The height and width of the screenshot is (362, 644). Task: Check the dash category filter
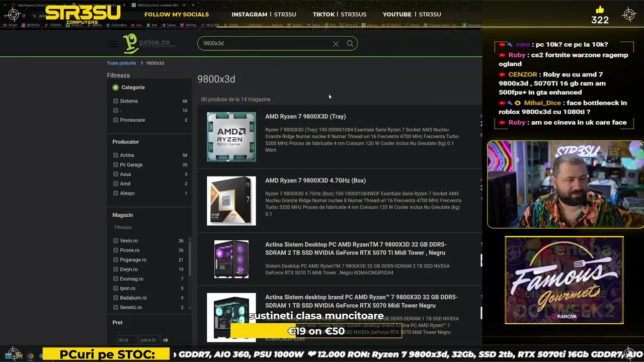click(116, 111)
